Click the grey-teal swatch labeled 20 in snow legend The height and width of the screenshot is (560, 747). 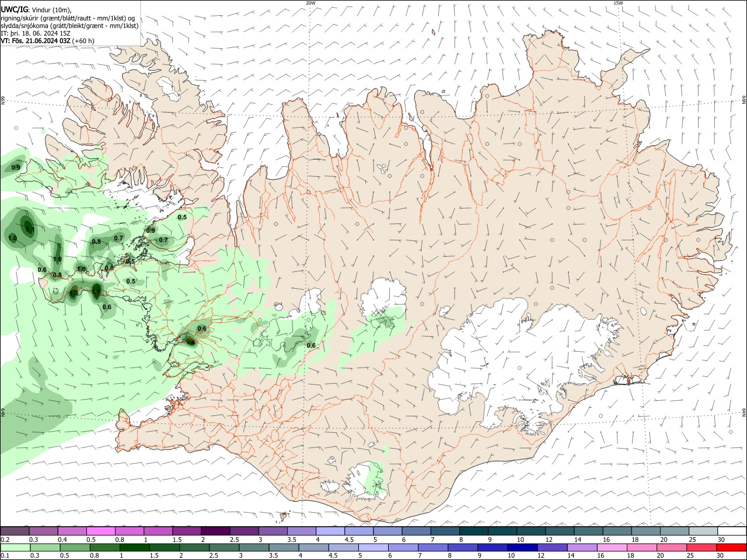(x=674, y=531)
